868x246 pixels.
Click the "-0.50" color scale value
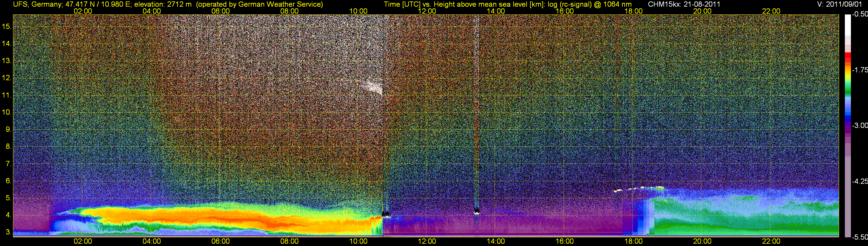[x=860, y=14]
